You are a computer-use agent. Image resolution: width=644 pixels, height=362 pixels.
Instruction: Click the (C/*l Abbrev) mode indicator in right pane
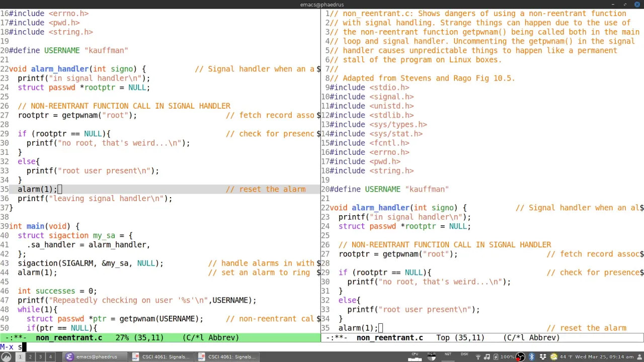[532, 338]
